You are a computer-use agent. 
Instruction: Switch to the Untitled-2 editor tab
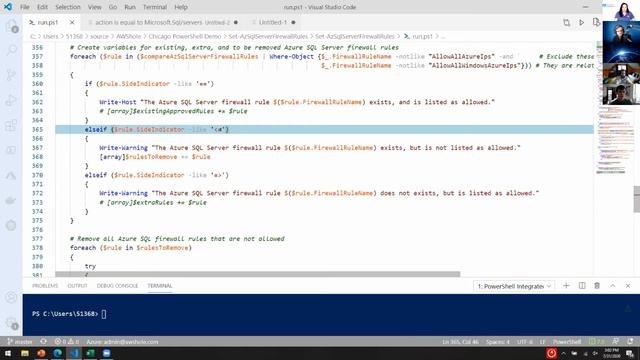pos(163,22)
